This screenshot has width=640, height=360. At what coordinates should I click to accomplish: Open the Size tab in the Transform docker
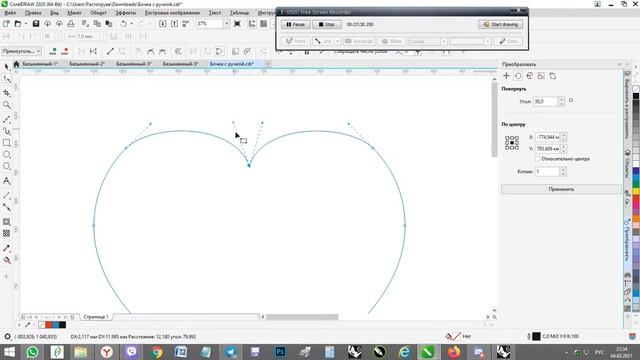coord(541,76)
